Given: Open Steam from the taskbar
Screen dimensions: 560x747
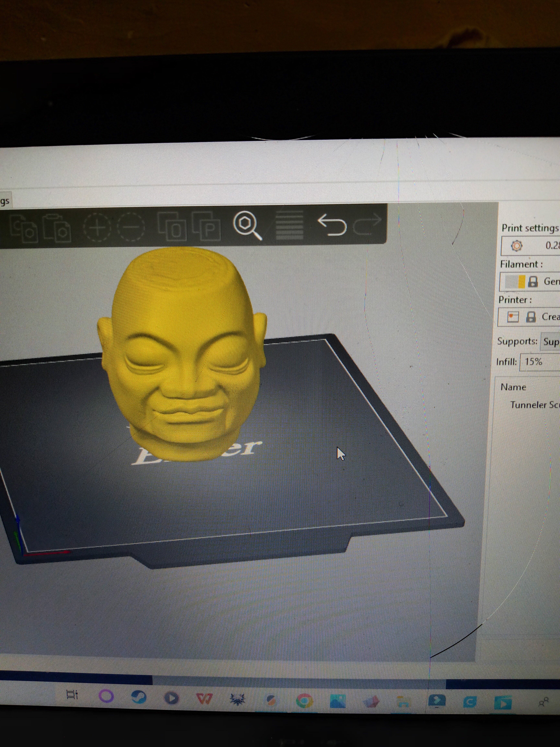Looking at the screenshot, I should 139,697.
